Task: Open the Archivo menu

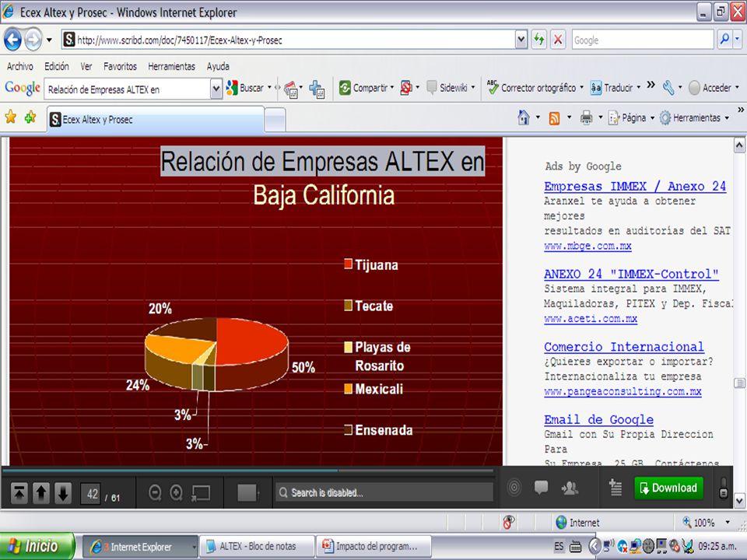Action: [x=20, y=67]
